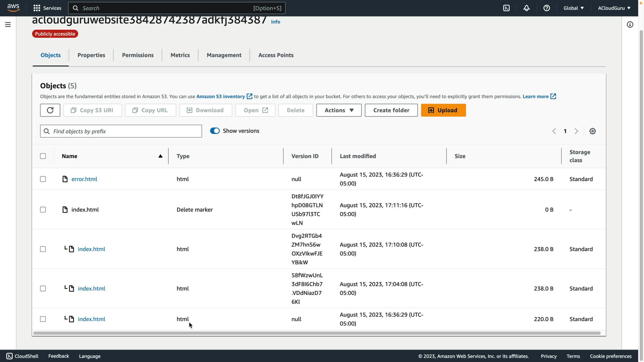This screenshot has width=644, height=362.
Task: Expand the Actions dropdown
Action: 339,110
